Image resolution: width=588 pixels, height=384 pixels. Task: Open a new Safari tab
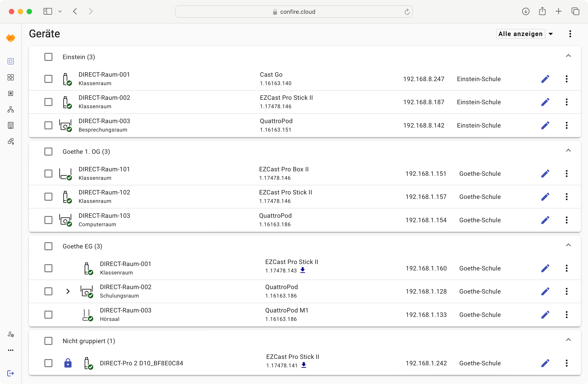click(x=559, y=11)
